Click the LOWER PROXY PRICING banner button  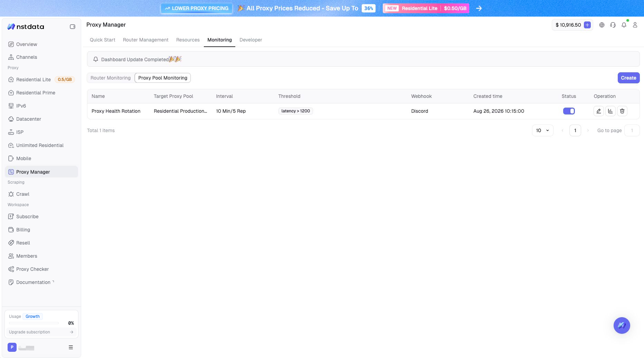pos(197,8)
